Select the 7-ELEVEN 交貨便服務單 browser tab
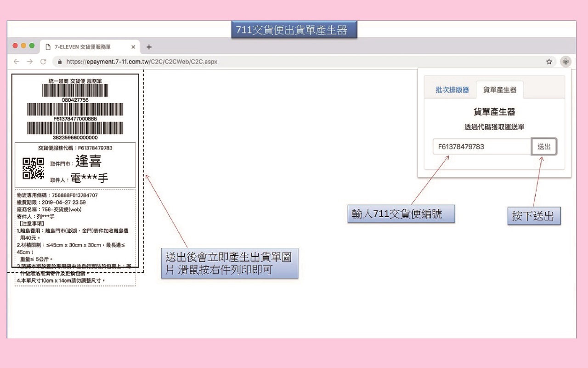 tap(90, 47)
